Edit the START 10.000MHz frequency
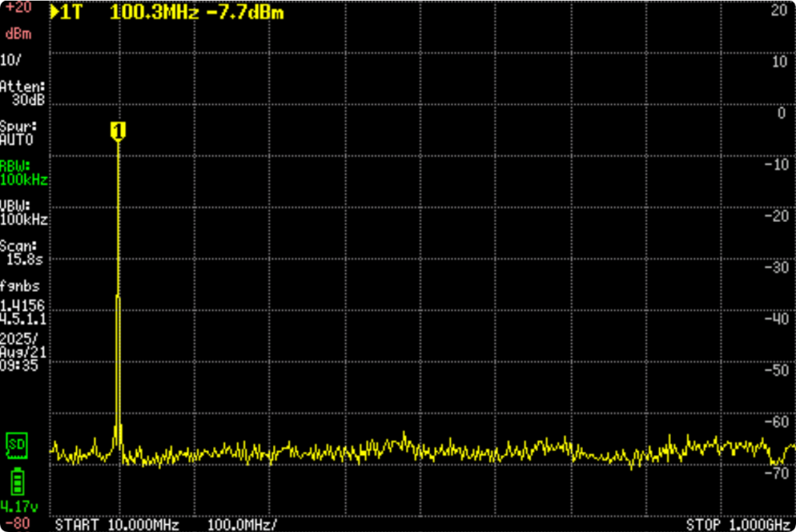The height and width of the screenshot is (532, 796). click(x=117, y=525)
